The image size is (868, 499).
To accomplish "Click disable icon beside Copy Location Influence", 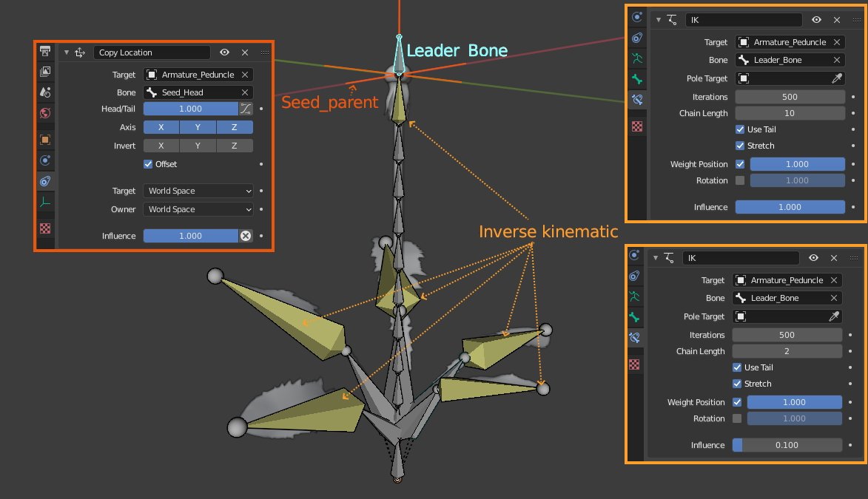I will coord(246,236).
